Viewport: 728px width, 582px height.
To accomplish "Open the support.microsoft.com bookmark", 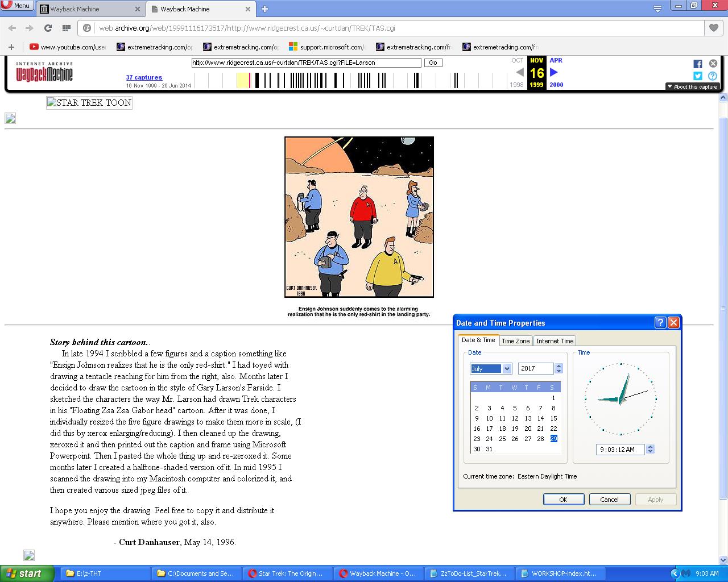I will tap(327, 47).
